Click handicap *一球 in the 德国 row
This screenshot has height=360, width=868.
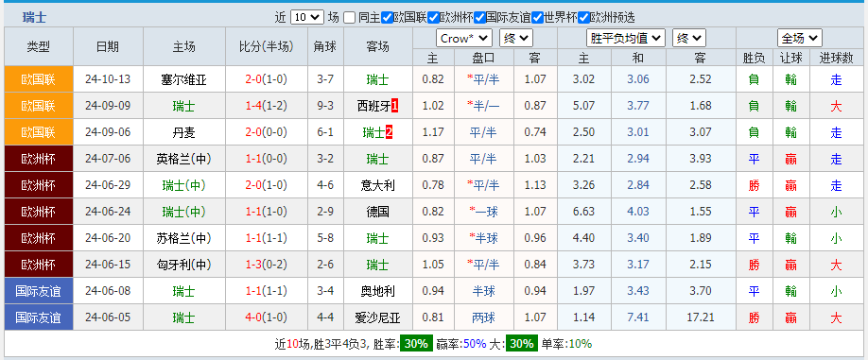[484, 212]
